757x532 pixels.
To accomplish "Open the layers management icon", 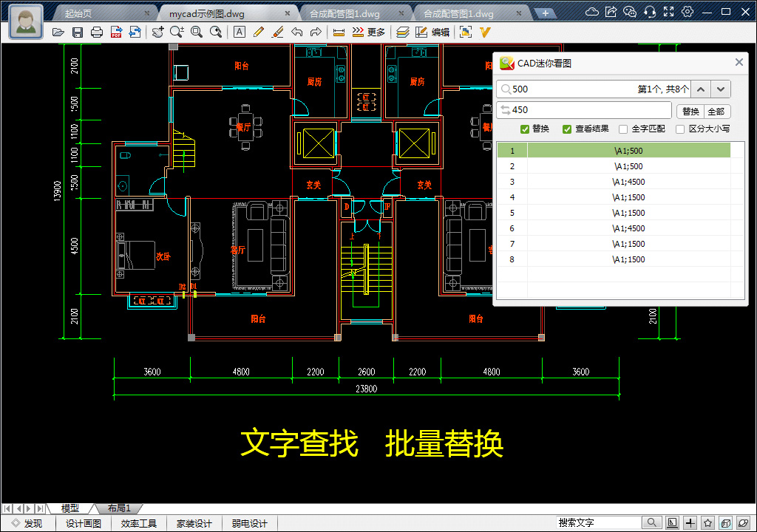I will 404,32.
